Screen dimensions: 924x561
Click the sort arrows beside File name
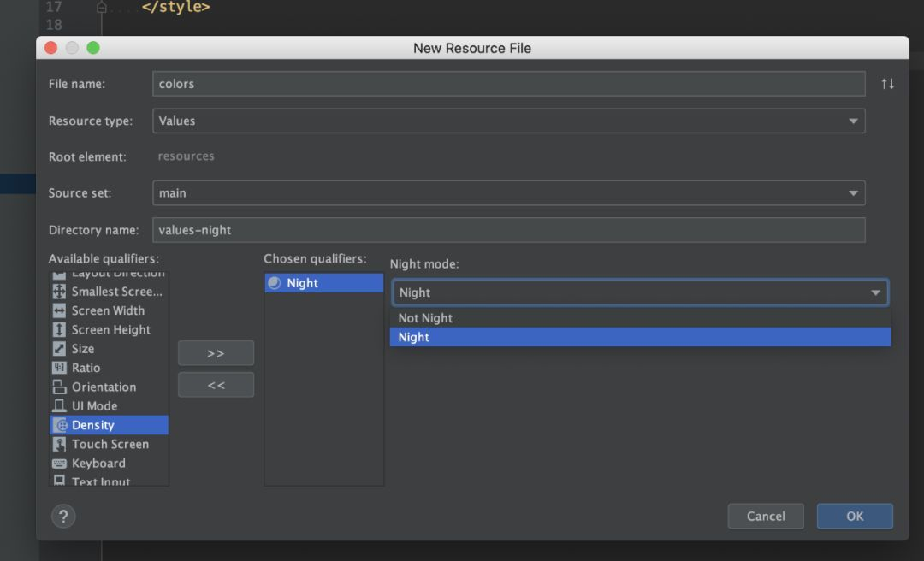887,83
